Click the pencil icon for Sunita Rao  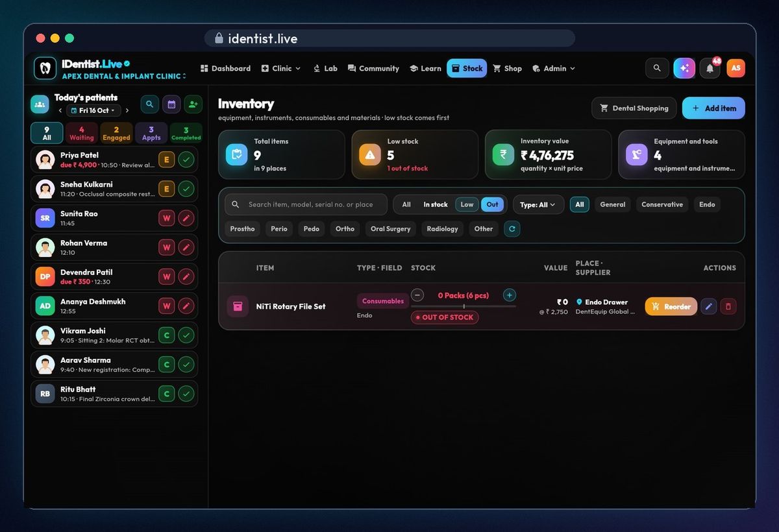[x=186, y=218]
